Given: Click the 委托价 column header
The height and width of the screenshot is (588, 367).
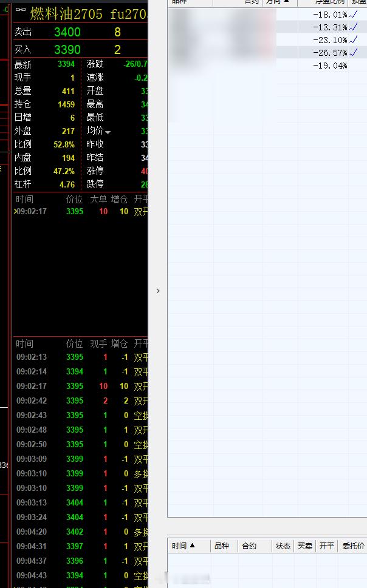Looking at the screenshot, I should (353, 546).
